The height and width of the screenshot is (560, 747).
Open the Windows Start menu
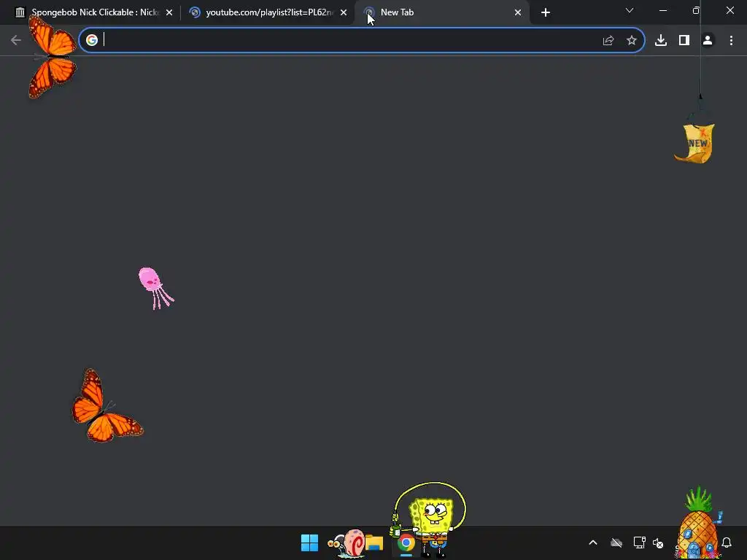click(x=309, y=542)
